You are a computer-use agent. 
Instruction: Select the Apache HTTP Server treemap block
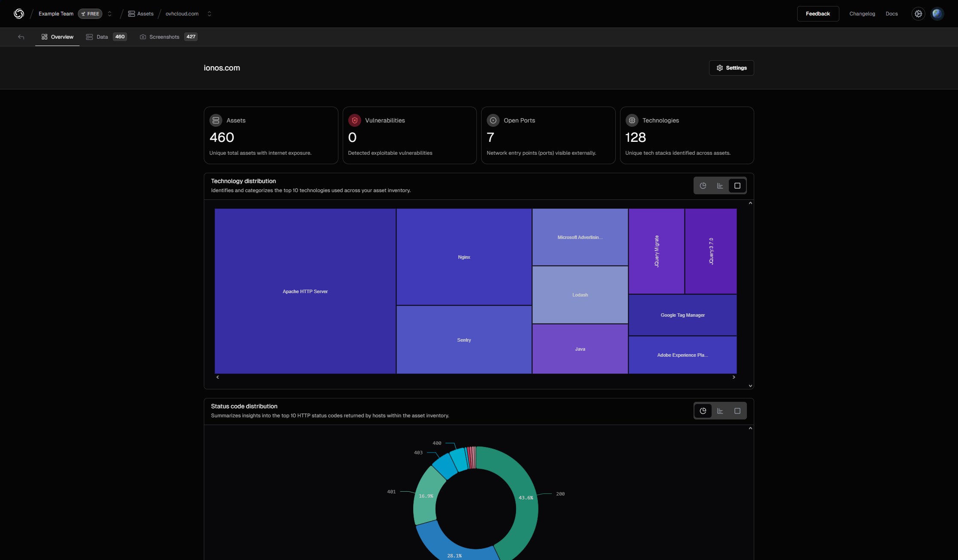tap(305, 291)
